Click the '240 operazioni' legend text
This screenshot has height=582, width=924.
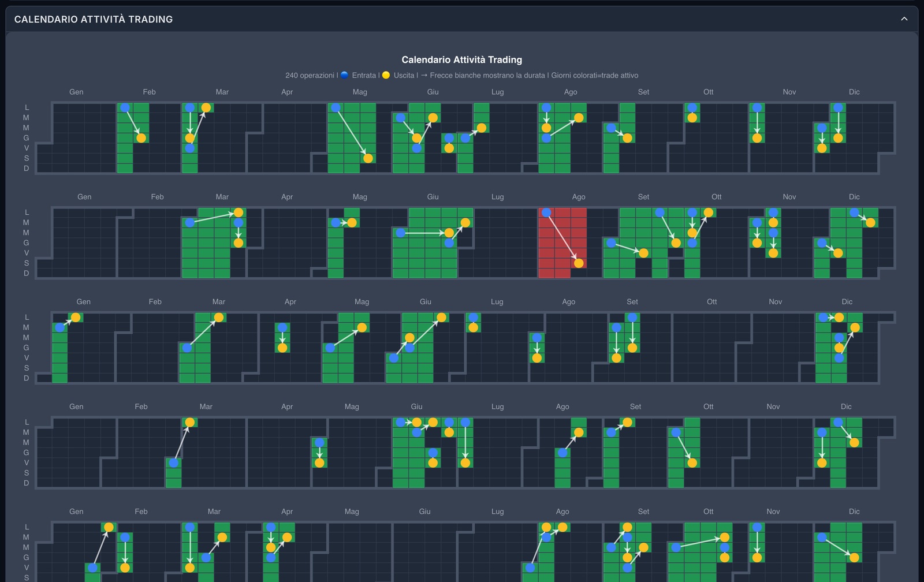coord(310,75)
